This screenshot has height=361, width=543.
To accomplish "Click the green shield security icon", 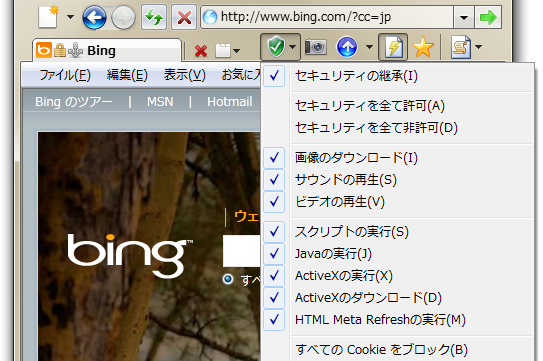I will 276,46.
